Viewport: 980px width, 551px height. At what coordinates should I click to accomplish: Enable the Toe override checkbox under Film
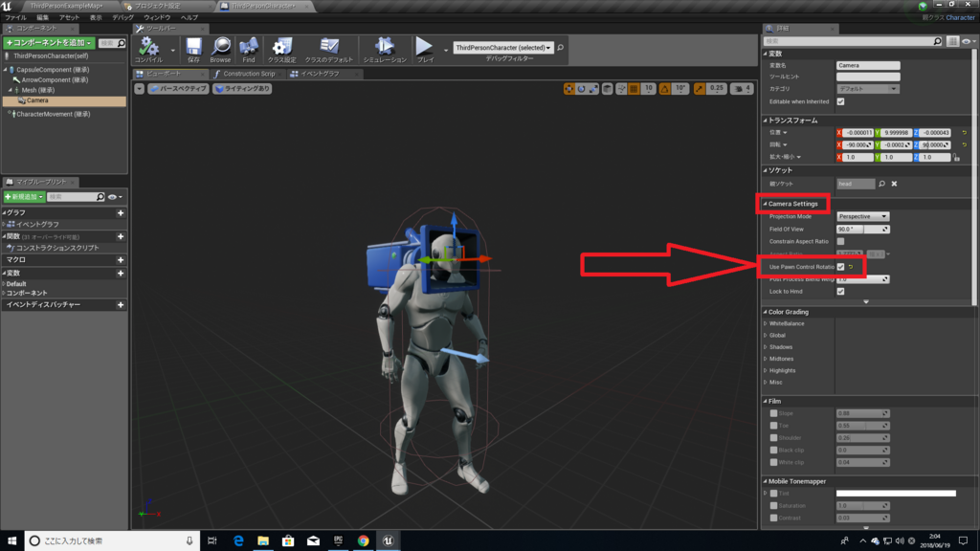773,426
